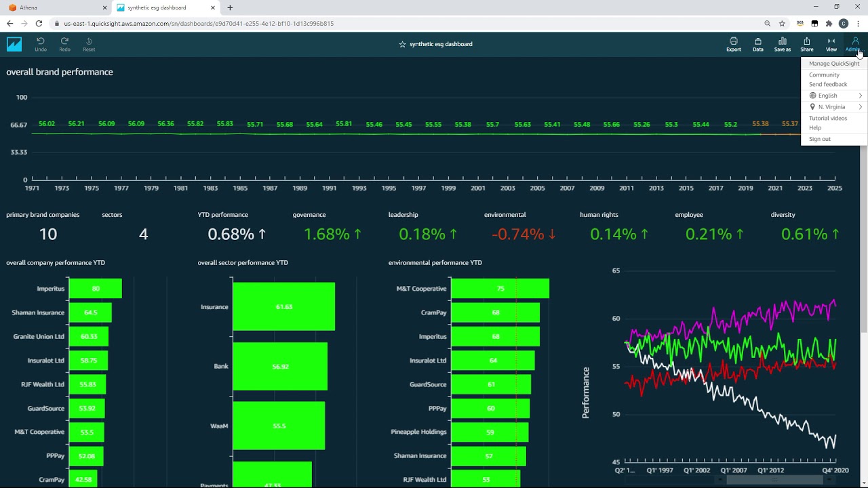Click the WaaM sector bar 55.5
The width and height of the screenshot is (868, 488).
(x=279, y=426)
